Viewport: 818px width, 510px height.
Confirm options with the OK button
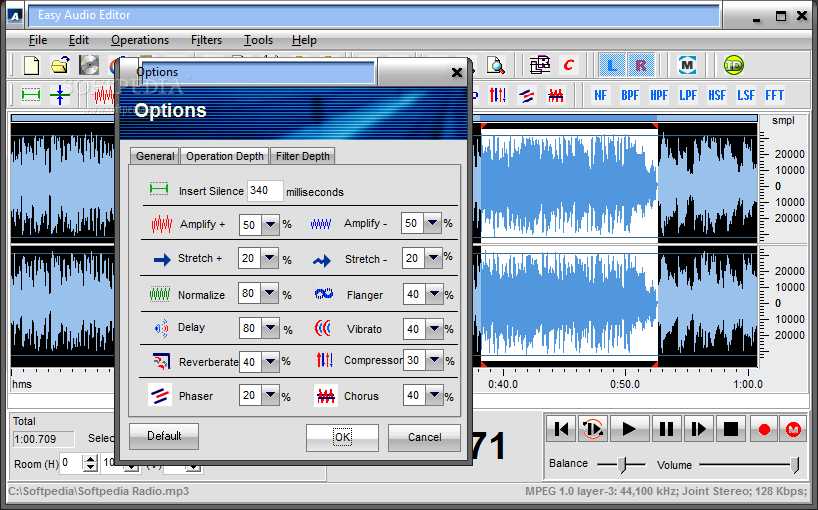[342, 437]
